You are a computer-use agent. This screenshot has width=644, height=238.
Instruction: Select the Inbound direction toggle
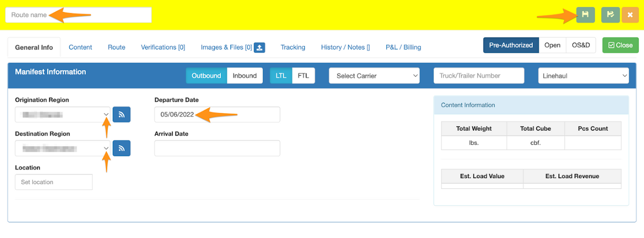click(x=245, y=75)
